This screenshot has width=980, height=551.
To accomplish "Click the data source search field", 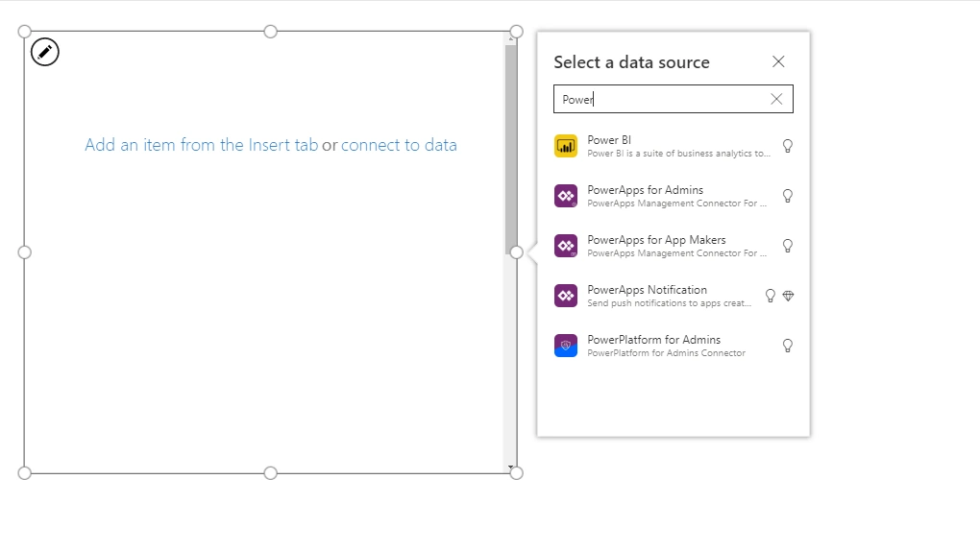I will 674,99.
